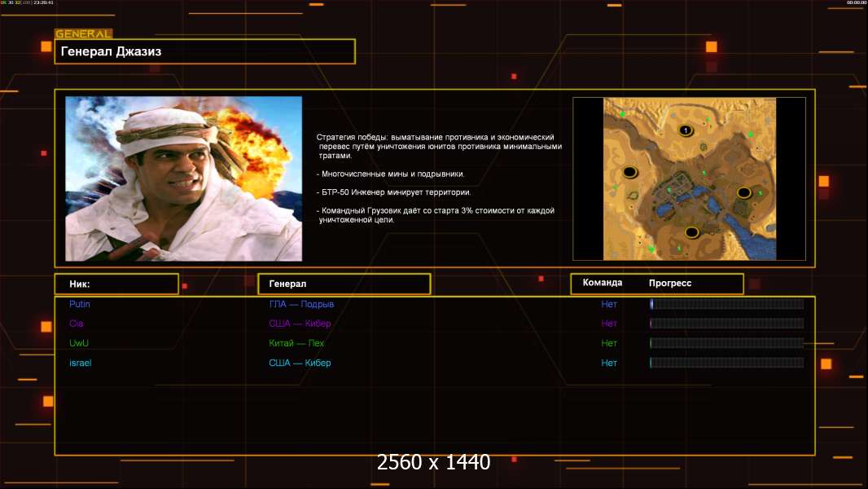Click the 'Команда' column header

tap(603, 283)
